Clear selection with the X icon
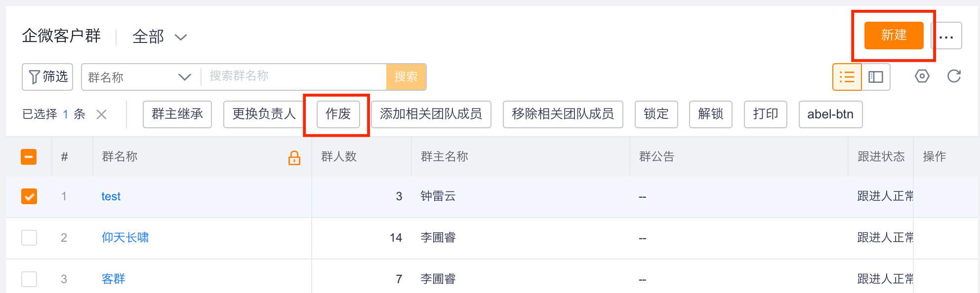 [x=101, y=114]
